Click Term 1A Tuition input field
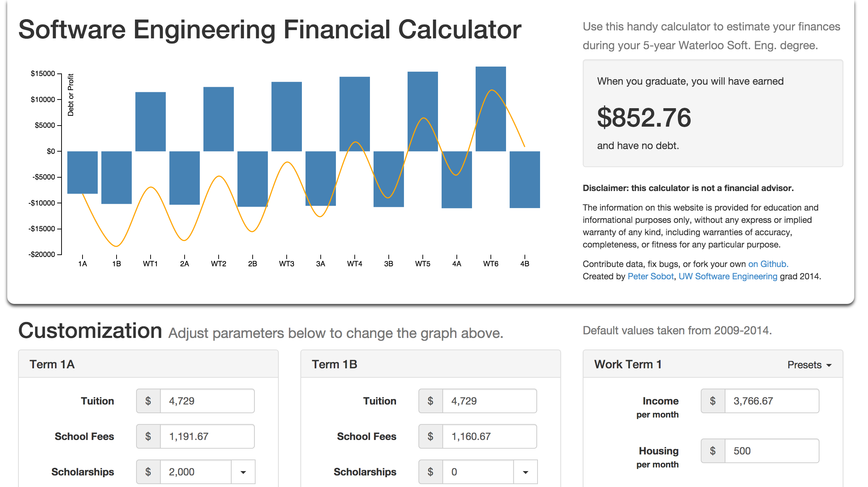868x487 pixels. point(207,401)
